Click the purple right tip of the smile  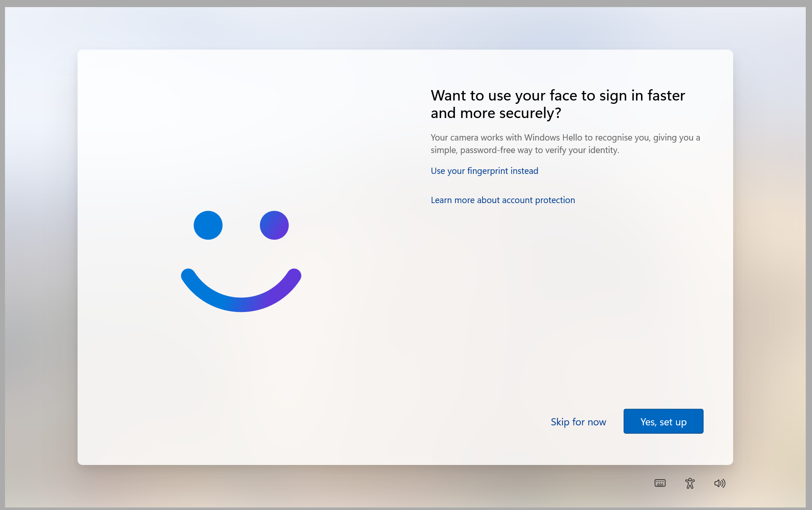point(294,275)
